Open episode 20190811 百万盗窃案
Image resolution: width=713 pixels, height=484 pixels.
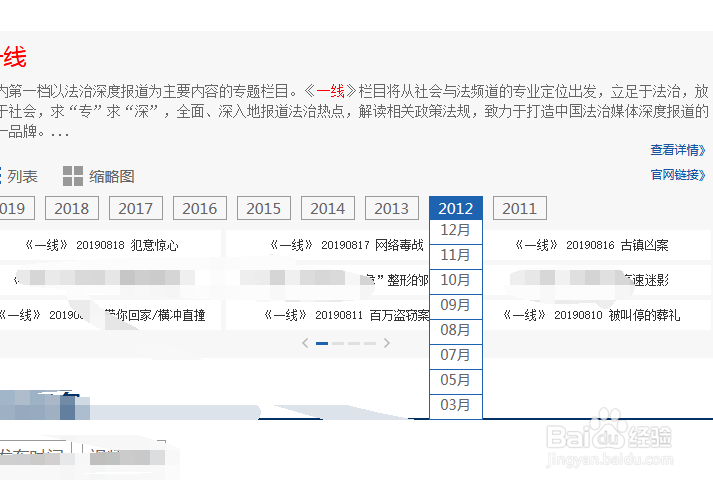[346, 315]
